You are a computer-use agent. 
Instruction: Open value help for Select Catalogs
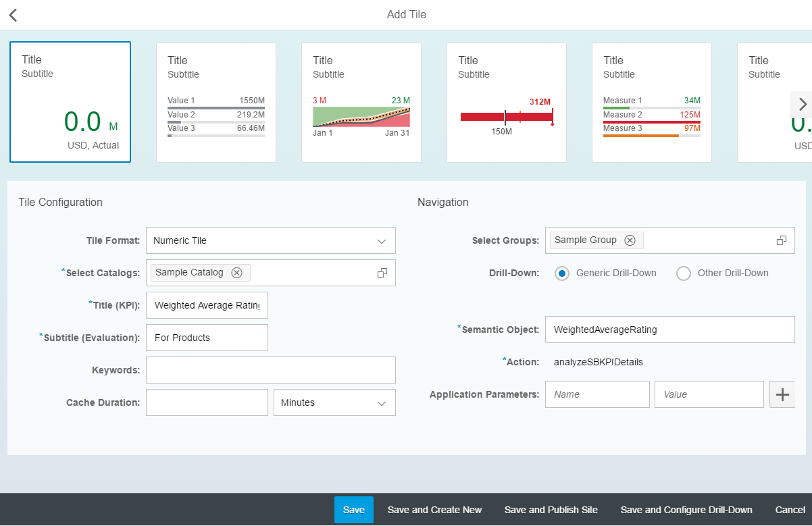pos(382,273)
